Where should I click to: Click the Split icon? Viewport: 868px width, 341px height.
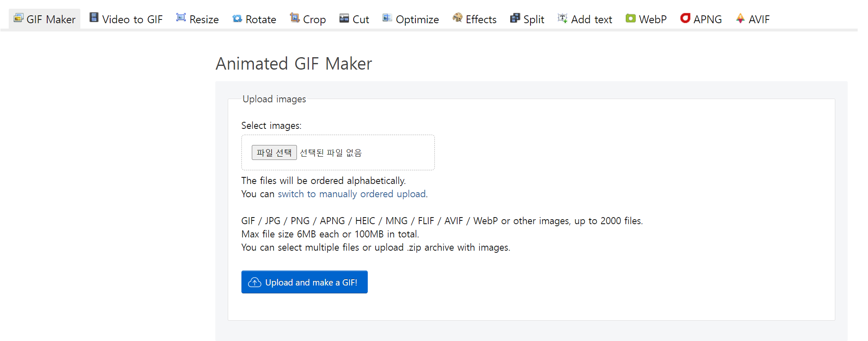[515, 18]
